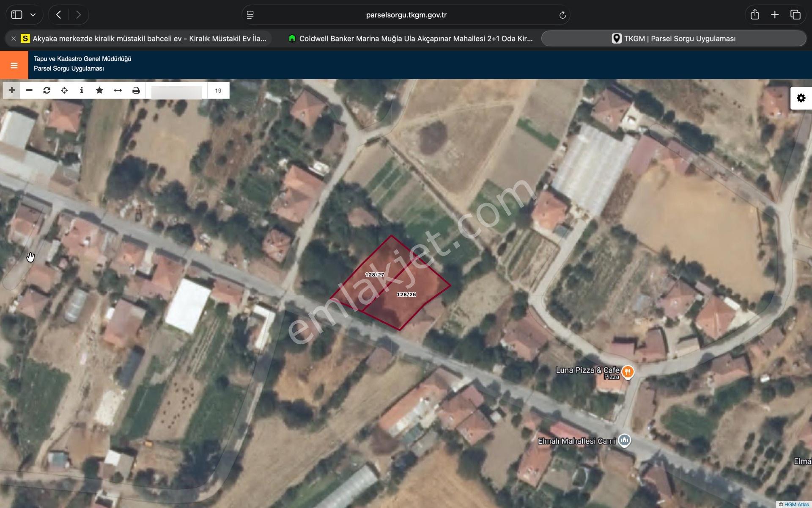Expand sidebar options dropdown arrow
The width and height of the screenshot is (812, 508).
[33, 15]
